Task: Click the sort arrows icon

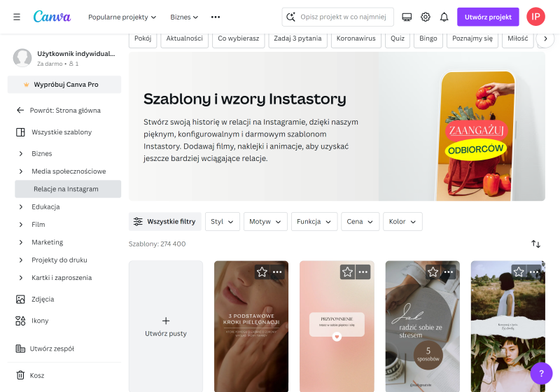Action: tap(535, 244)
